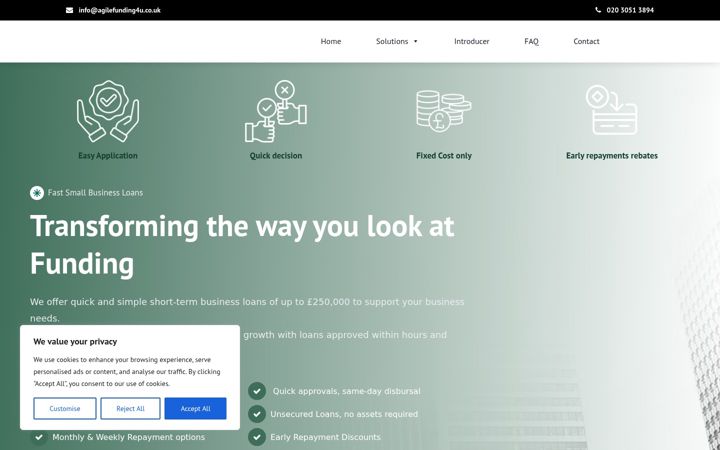Click the Fixed Cost coin stack icon
This screenshot has width=720, height=450.
(x=444, y=111)
